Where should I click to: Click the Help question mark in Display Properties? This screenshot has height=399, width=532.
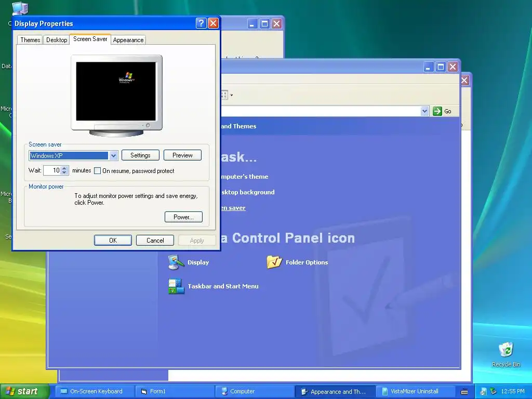tap(201, 23)
